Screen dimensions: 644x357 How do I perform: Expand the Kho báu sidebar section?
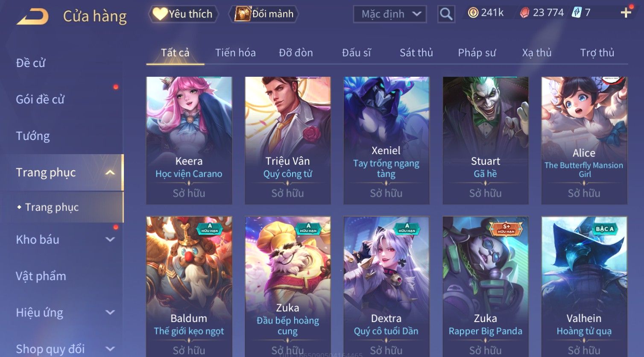[110, 240]
